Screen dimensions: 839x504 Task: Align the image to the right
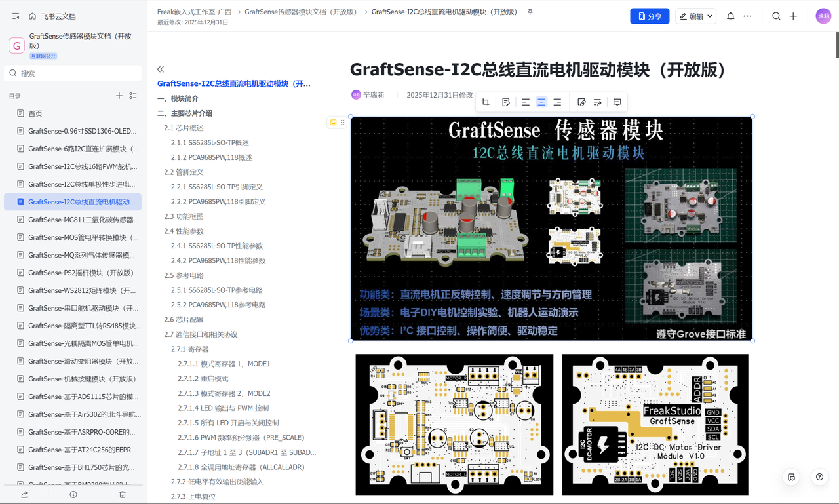pyautogui.click(x=557, y=102)
